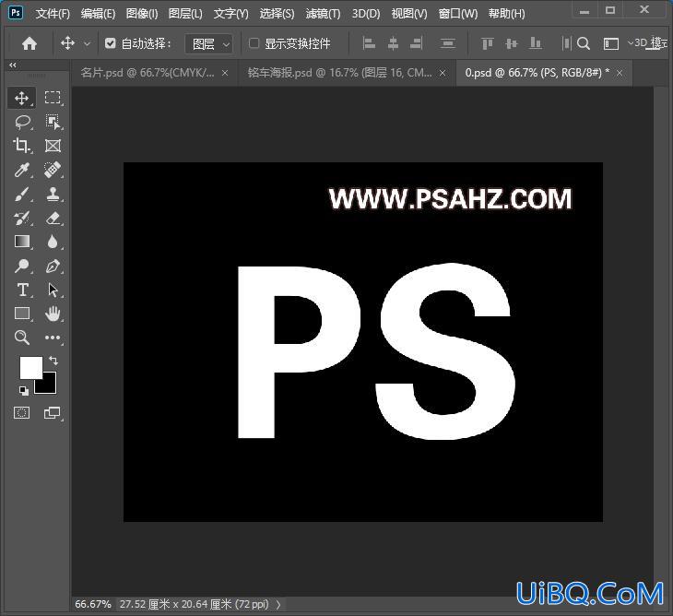Viewport: 673px width, 616px height.
Task: Open the Image (图像) menu
Action: point(142,14)
